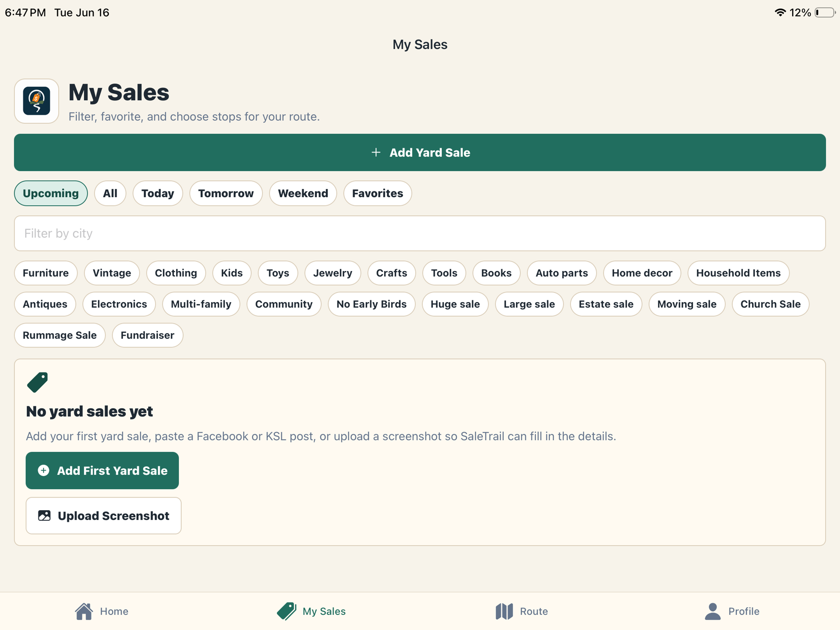Image resolution: width=840 pixels, height=630 pixels.
Task: Click the Add Yard Sale button label
Action: pos(430,152)
